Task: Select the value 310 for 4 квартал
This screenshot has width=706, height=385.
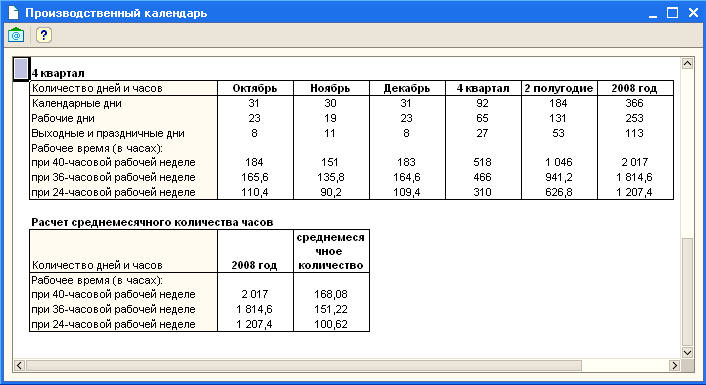Action: click(x=482, y=192)
